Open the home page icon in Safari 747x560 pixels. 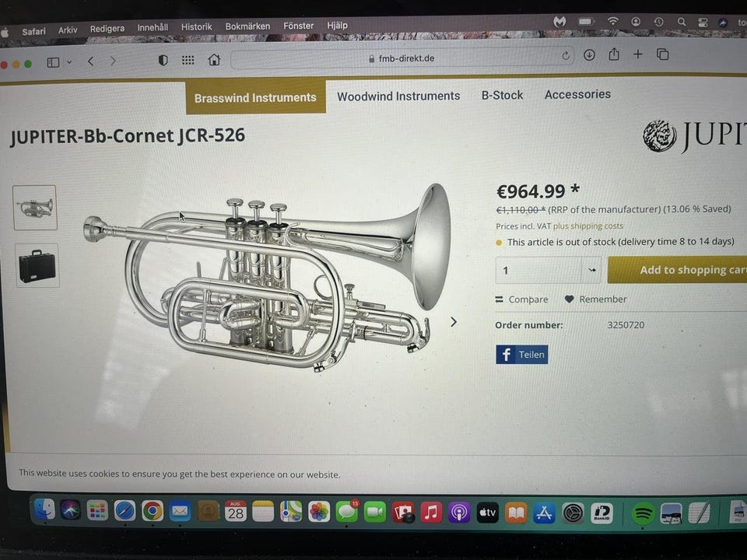click(x=215, y=60)
